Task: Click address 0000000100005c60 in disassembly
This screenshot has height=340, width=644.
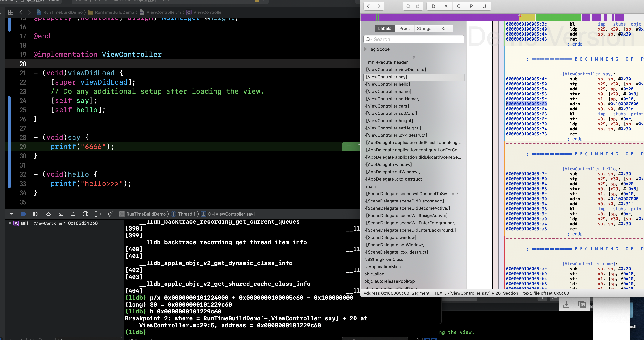Action: tap(526, 104)
